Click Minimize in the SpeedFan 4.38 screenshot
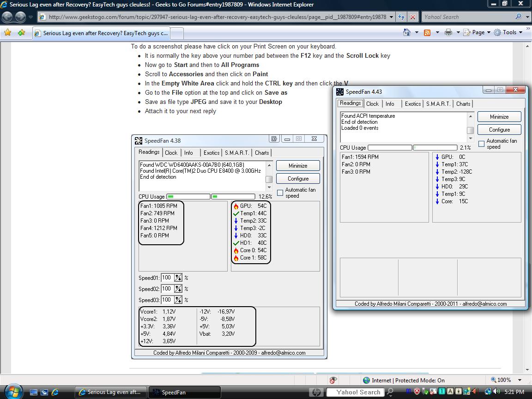This screenshot has height=399, width=532. click(x=298, y=166)
